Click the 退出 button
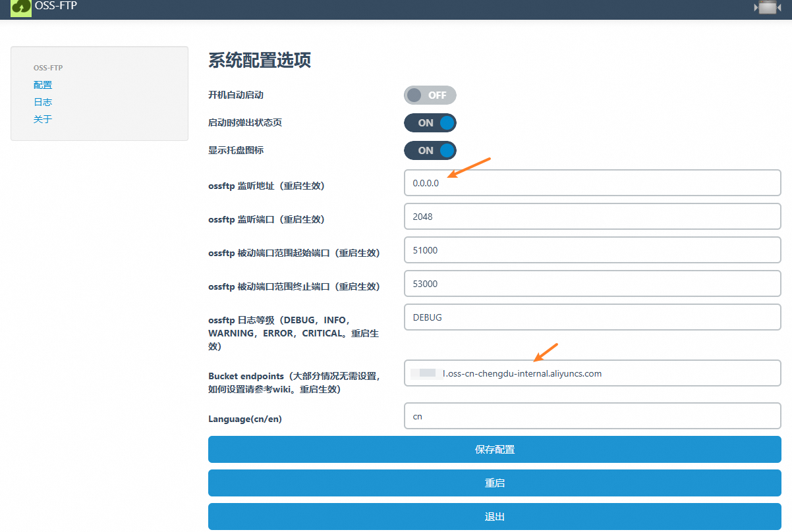 [495, 516]
